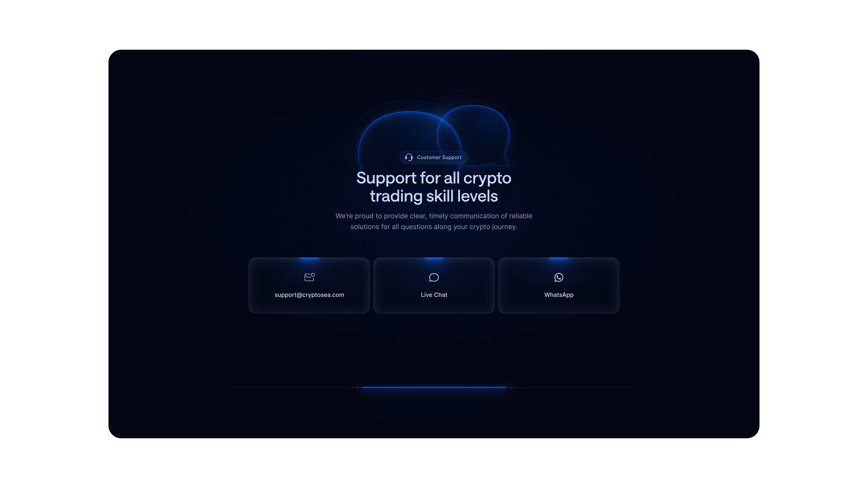Click the blue accent bar atop Live Chat card
This screenshot has width=868, height=488.
coord(434,258)
